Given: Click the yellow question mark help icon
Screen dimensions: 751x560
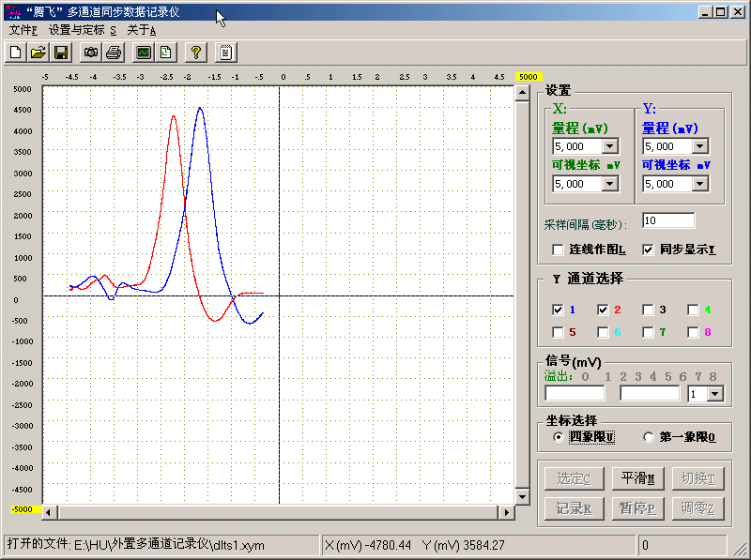Looking at the screenshot, I should [x=195, y=53].
